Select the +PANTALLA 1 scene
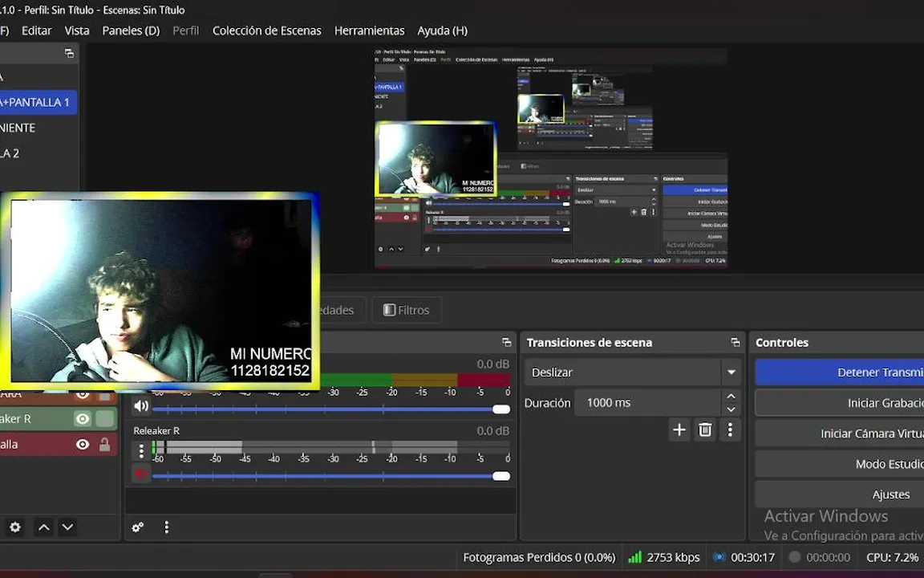924x578 pixels. point(38,102)
